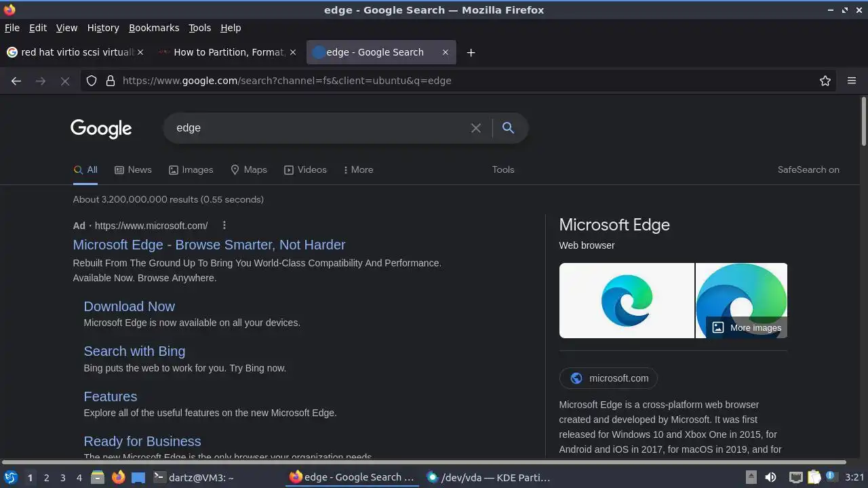Open the View menu
This screenshot has height=488, width=868.
pos(66,28)
